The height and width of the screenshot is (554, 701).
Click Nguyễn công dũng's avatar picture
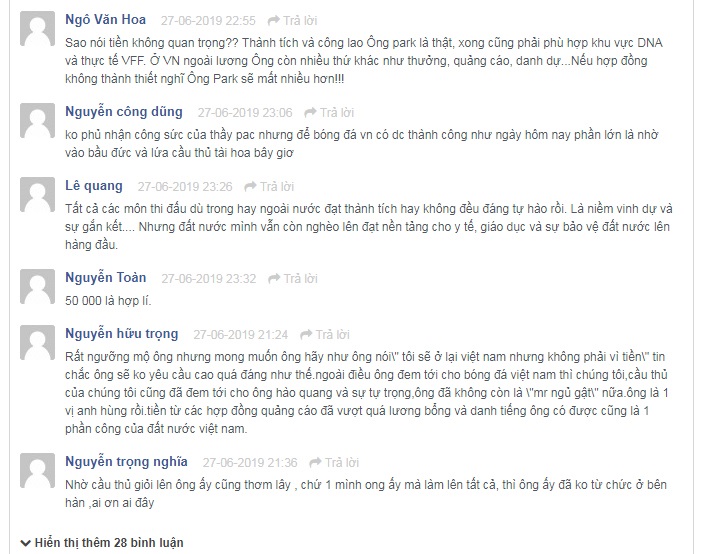[x=38, y=121]
